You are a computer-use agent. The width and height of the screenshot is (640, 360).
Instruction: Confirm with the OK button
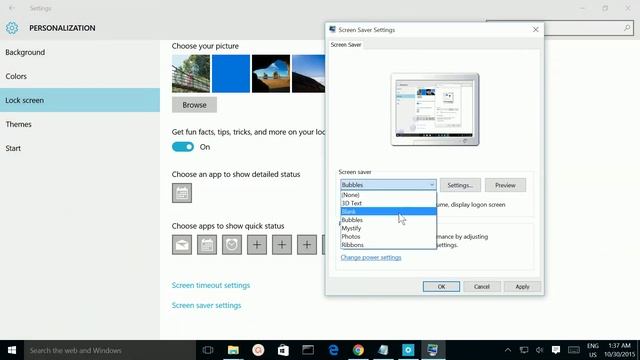[441, 287]
